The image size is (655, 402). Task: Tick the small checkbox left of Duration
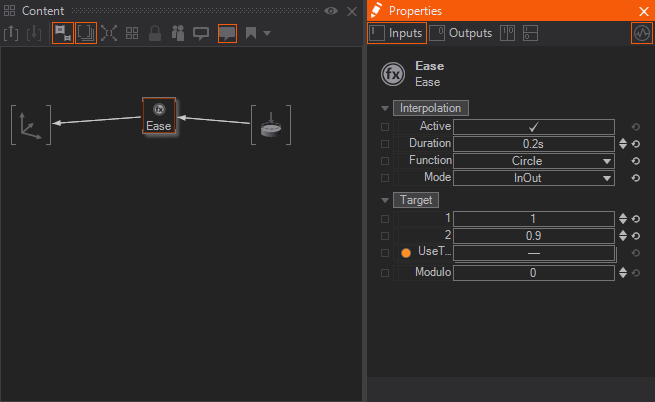click(x=385, y=144)
